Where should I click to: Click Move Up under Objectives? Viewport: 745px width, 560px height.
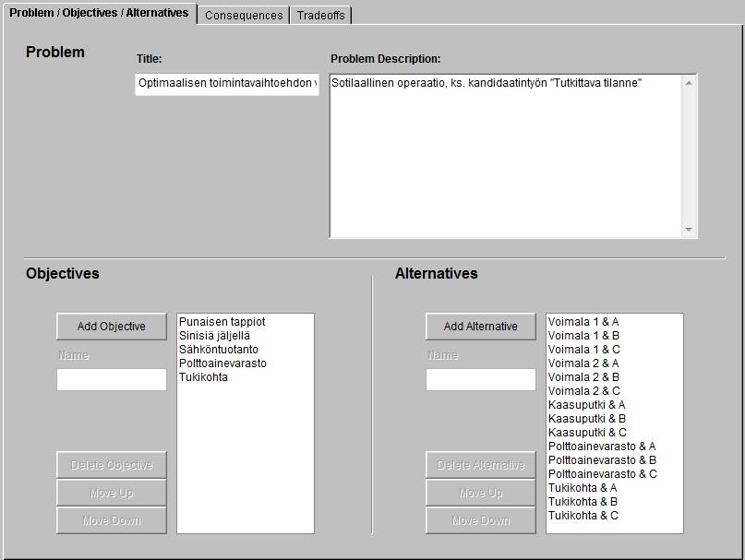[x=112, y=493]
